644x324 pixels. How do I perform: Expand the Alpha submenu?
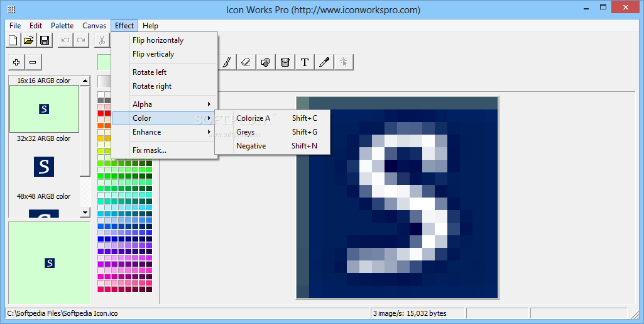[x=164, y=104]
